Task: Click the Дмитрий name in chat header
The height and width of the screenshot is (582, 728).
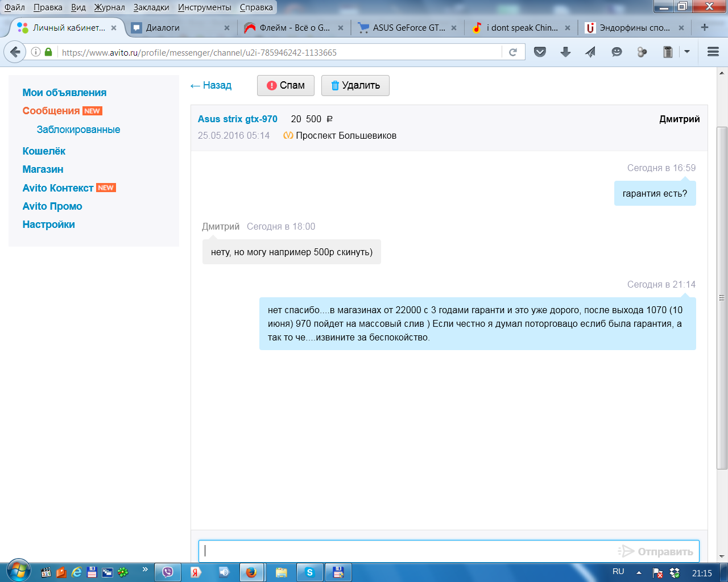Action: click(x=679, y=119)
